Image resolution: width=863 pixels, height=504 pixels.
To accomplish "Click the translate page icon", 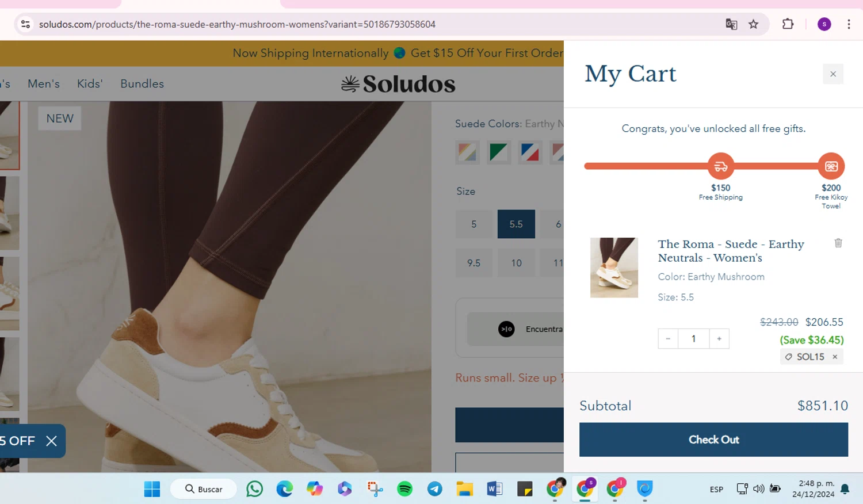I will pos(731,24).
